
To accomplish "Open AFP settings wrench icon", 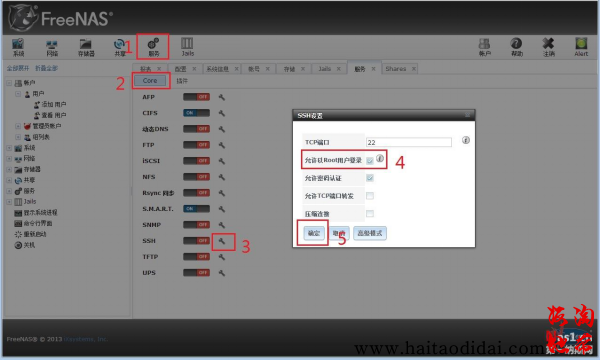I will pos(222,97).
